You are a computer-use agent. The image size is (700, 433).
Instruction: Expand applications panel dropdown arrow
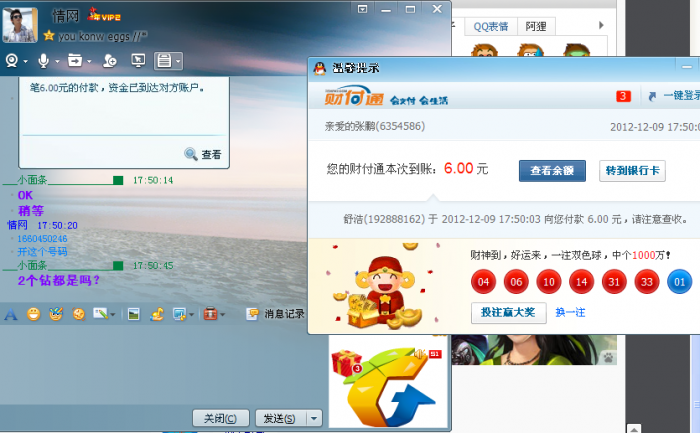coord(178,61)
